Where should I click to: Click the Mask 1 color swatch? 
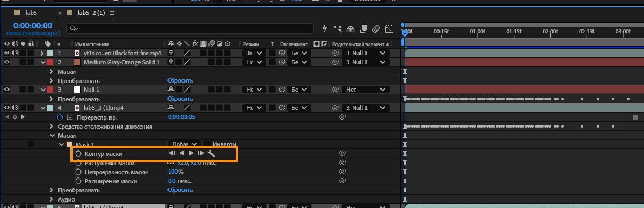pyautogui.click(x=69, y=145)
